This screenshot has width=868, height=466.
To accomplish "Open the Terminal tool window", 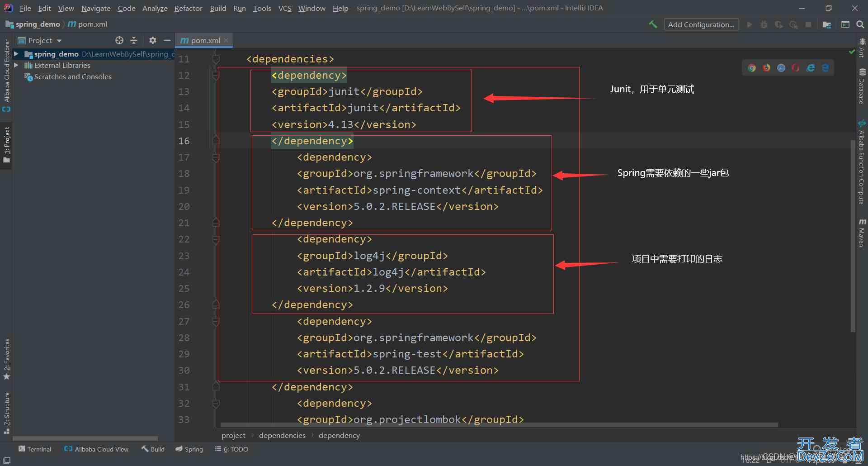I will (35, 449).
